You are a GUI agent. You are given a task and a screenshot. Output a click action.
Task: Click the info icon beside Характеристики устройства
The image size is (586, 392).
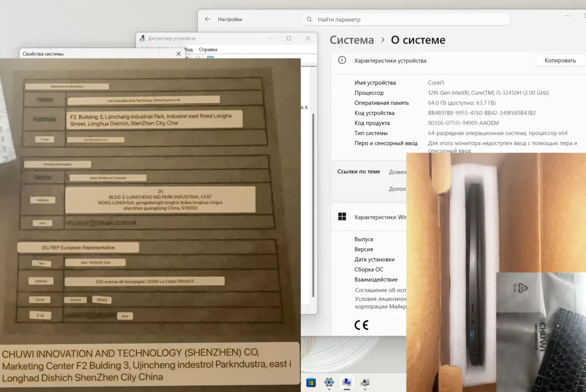click(x=342, y=60)
